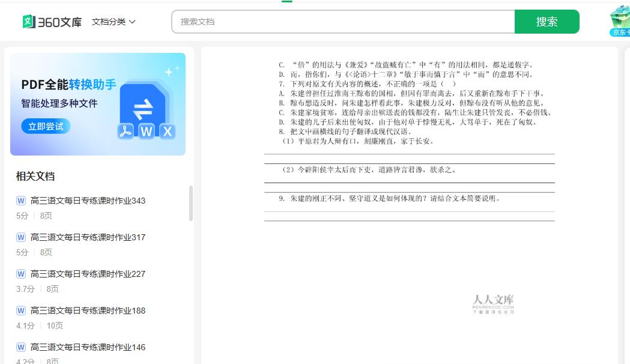Click the 360文库 logo icon
630x364 pixels.
[x=29, y=22]
